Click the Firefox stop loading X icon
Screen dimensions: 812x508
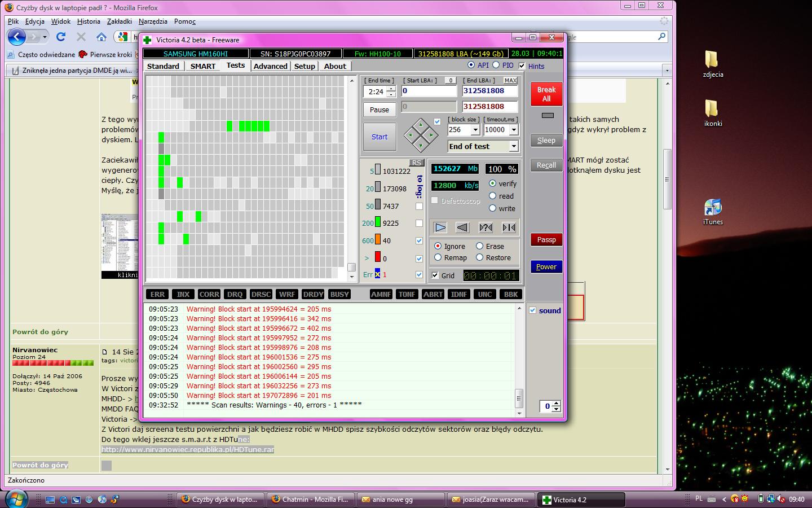click(81, 37)
